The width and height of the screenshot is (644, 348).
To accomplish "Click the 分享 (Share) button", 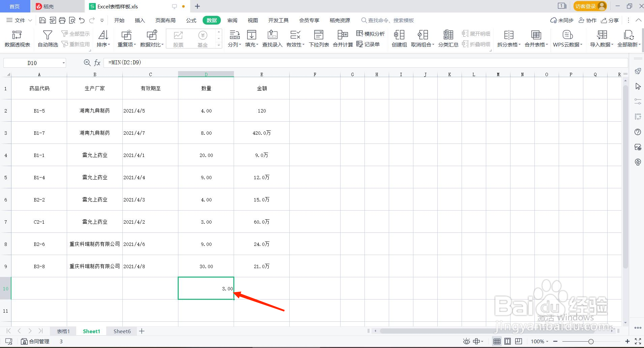I will tap(610, 20).
